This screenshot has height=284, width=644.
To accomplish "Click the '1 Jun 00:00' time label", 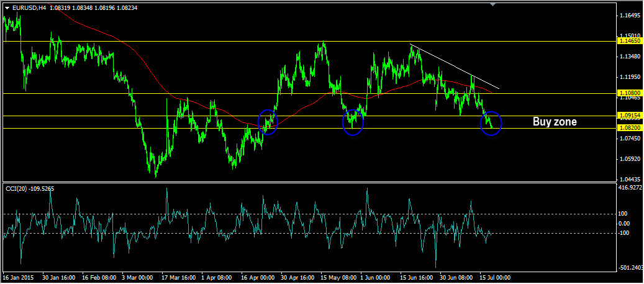I will pos(376,277).
